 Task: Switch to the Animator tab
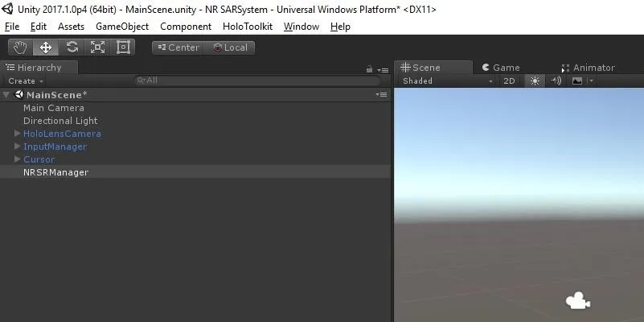point(589,68)
